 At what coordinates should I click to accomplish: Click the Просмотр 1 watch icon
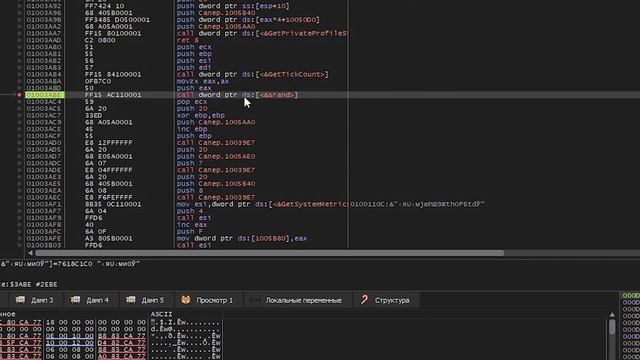point(186,300)
